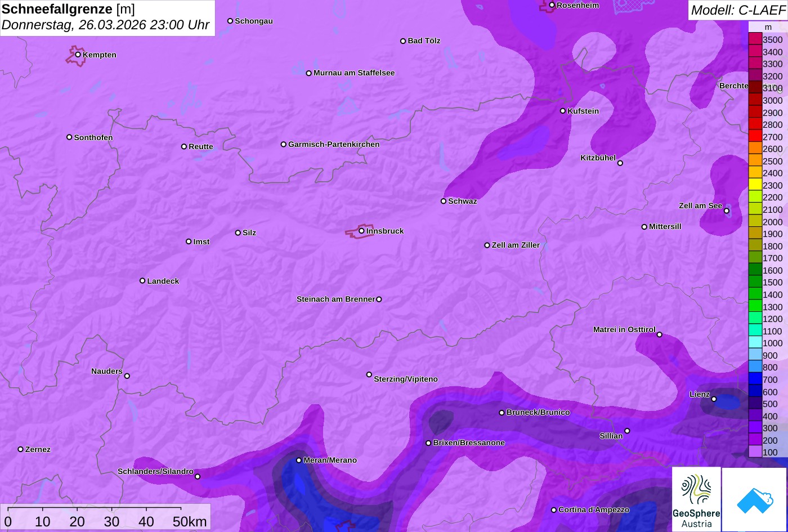Select the Garmisch-Partenkirchen marker dot
This screenshot has width=788, height=532.
(x=284, y=145)
